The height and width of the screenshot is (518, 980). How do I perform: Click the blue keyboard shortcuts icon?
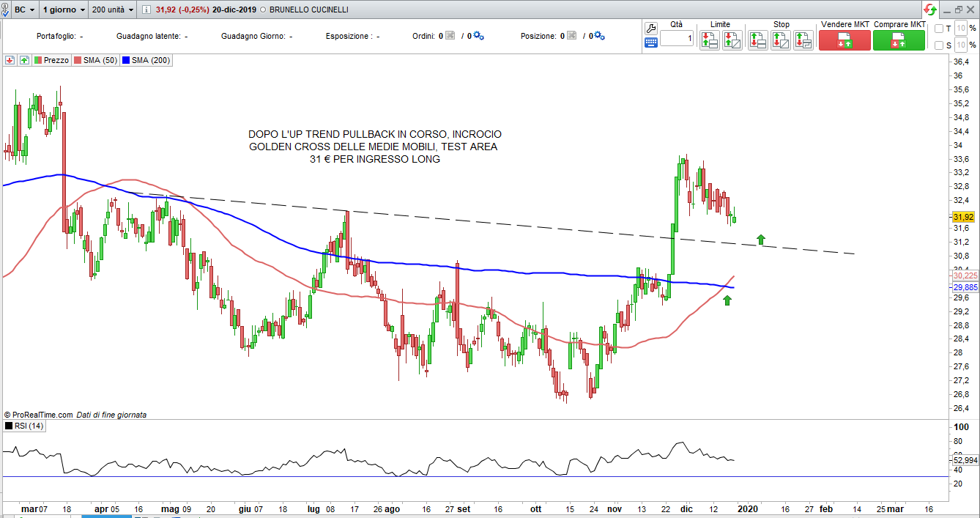(651, 43)
